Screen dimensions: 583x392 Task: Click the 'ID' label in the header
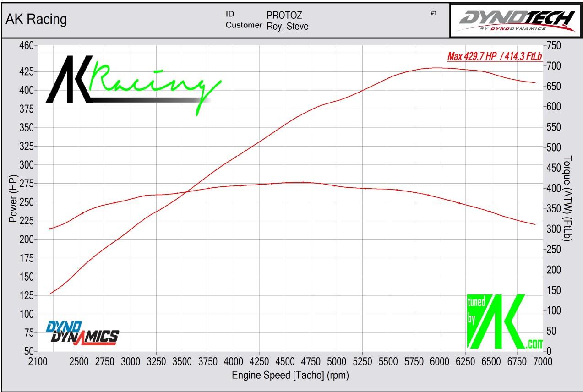(x=230, y=15)
